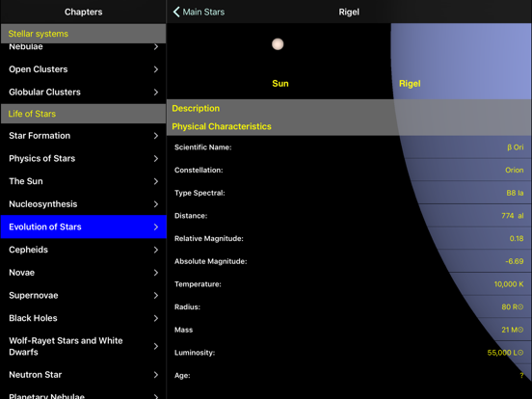Click the Sun size comparison image

pyautogui.click(x=278, y=44)
